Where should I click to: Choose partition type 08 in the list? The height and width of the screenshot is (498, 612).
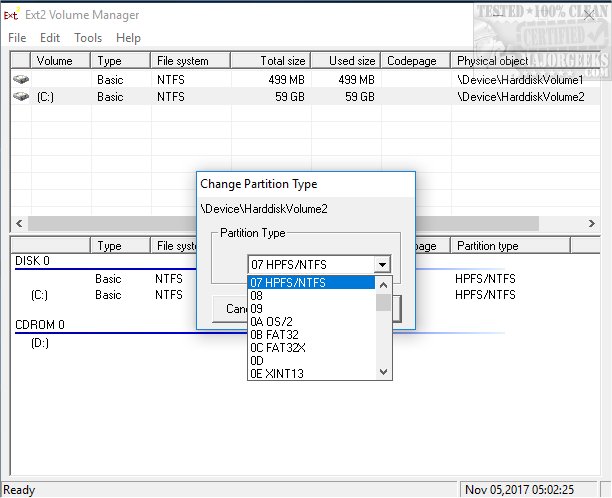[x=311, y=295]
